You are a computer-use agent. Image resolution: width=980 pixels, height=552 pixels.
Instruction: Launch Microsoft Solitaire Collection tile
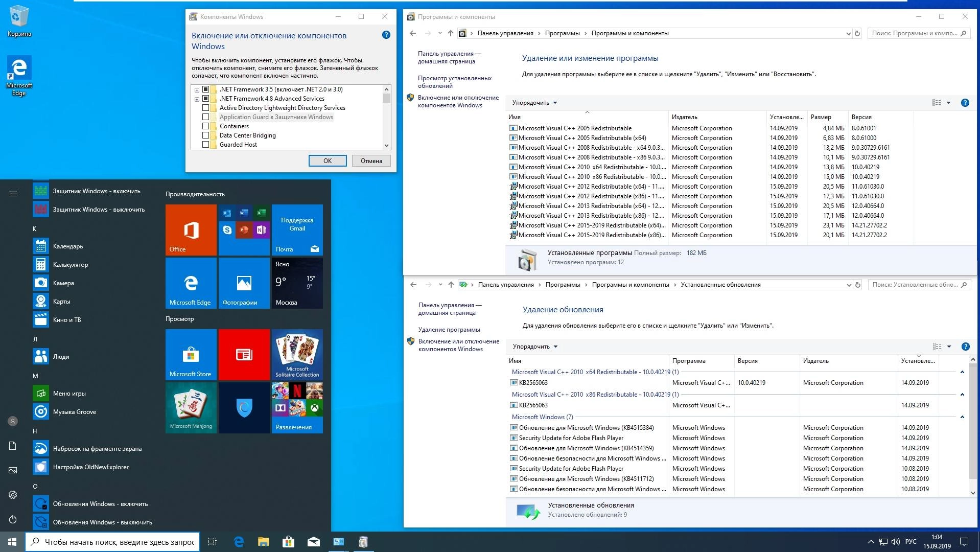297,355
